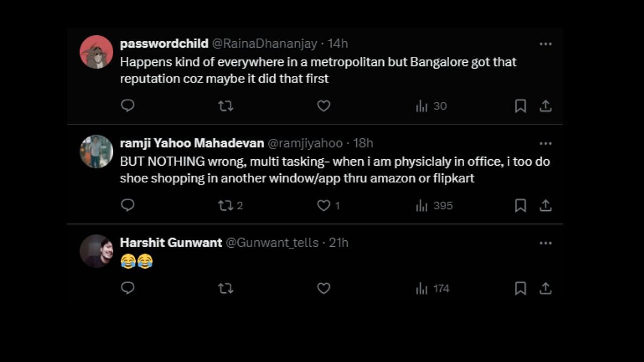Repost ramji Yahoo Mahadevan's tweet
This screenshot has height=362, width=644.
pos(226,205)
